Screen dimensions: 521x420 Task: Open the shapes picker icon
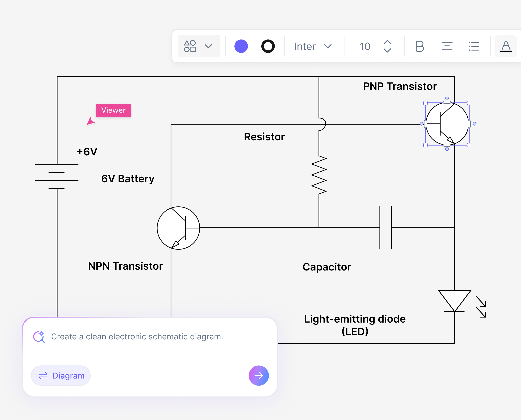tap(190, 46)
